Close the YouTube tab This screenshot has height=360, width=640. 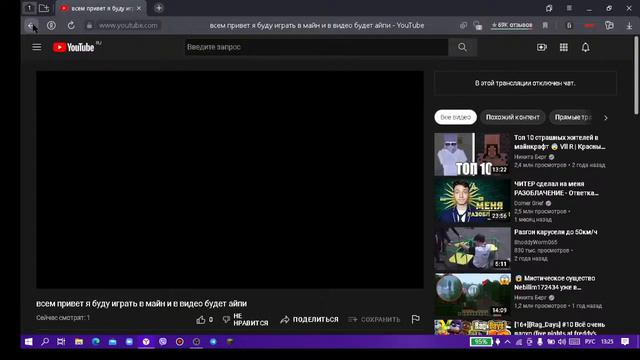click(x=139, y=8)
